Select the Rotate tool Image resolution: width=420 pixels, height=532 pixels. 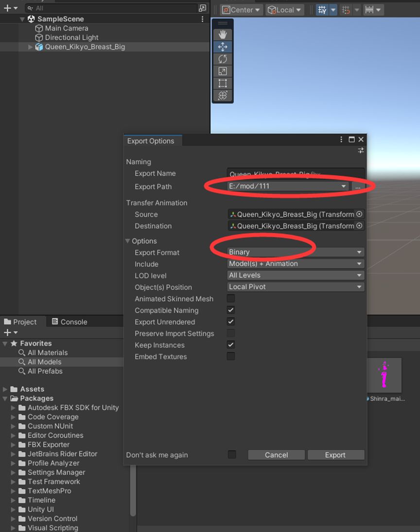tap(223, 59)
